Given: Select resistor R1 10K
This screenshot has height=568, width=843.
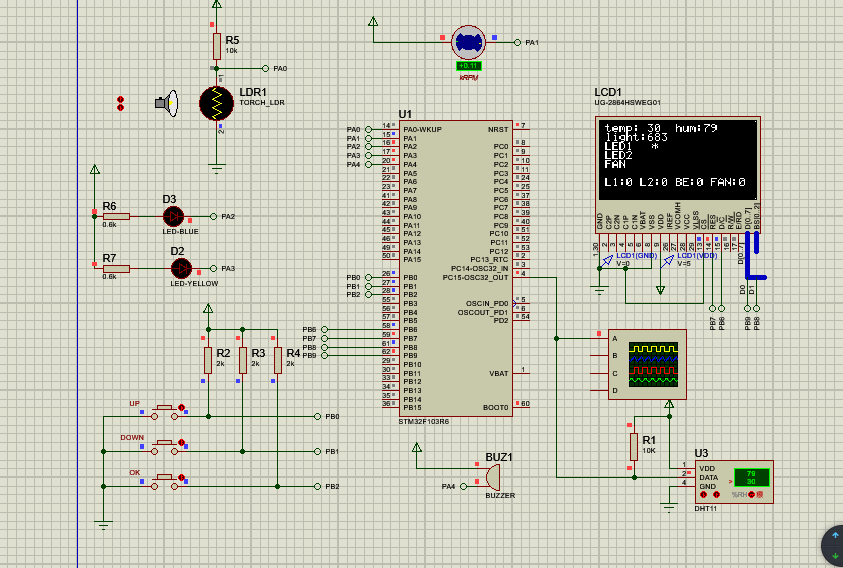Looking at the screenshot, I should 634,446.
